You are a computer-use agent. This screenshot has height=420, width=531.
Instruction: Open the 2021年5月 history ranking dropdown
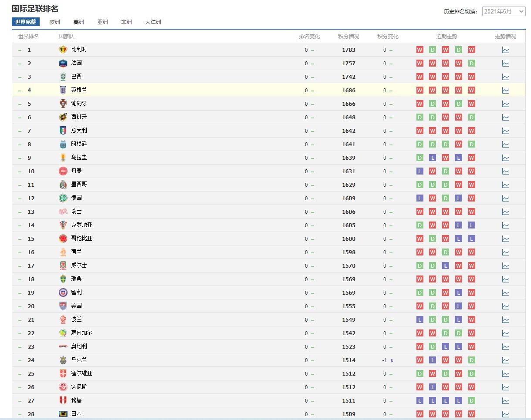504,11
